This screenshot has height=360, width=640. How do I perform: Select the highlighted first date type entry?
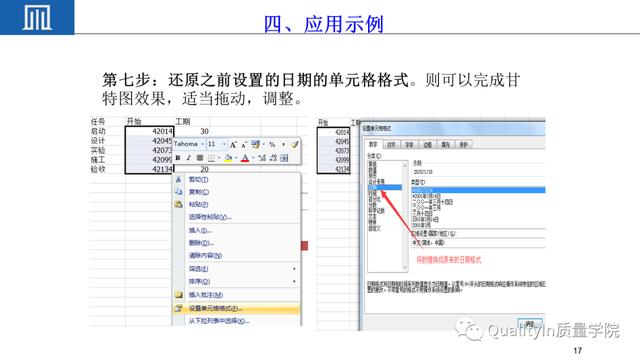pos(478,190)
